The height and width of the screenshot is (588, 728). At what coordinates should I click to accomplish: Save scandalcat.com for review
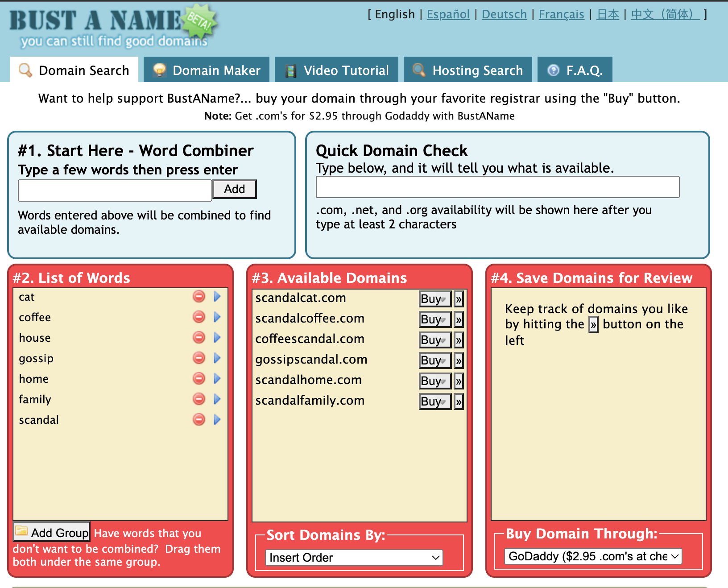459,299
